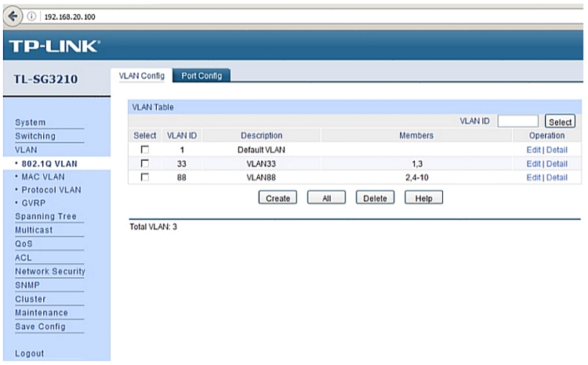This screenshot has width=588, height=365.
Task: Click the VLAN ID column header
Action: click(182, 135)
